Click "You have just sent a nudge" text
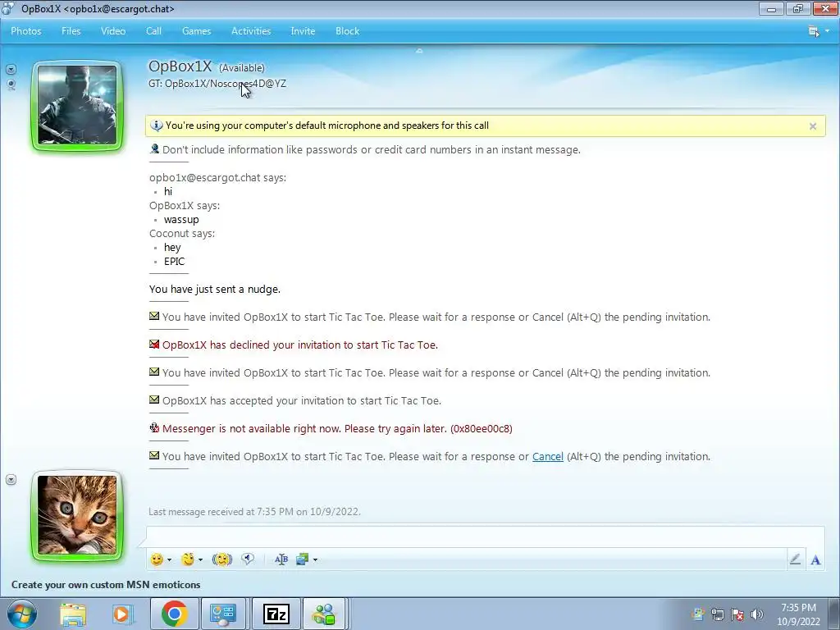 215,290
